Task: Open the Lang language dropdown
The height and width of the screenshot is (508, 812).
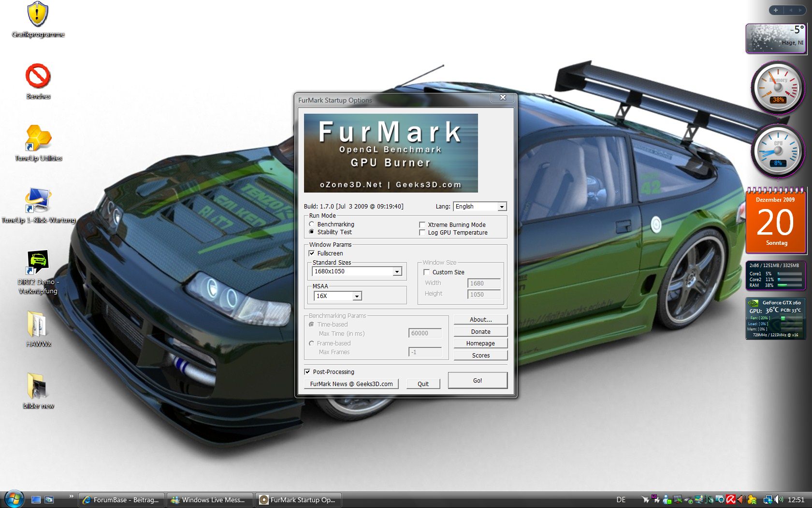Action: 480,207
